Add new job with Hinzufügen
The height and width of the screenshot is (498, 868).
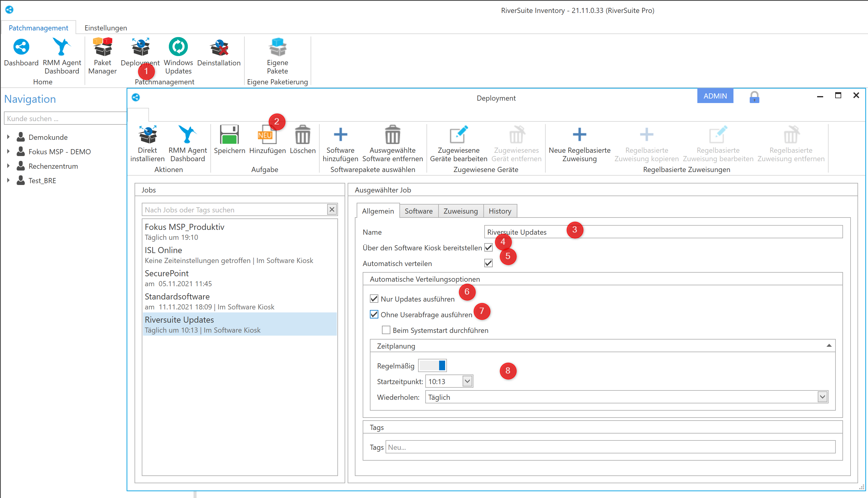[268, 139]
